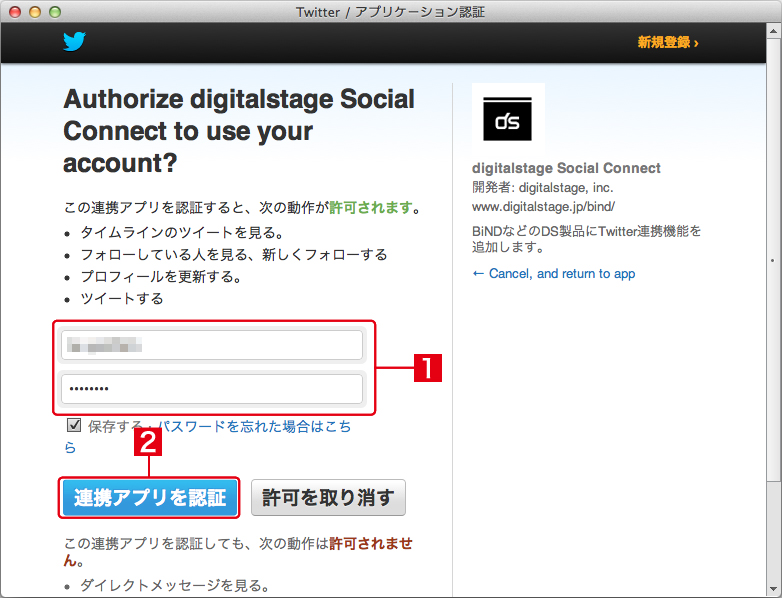Click the Authorize digitalstage Social Connect heading
The image size is (782, 598).
pyautogui.click(x=239, y=131)
